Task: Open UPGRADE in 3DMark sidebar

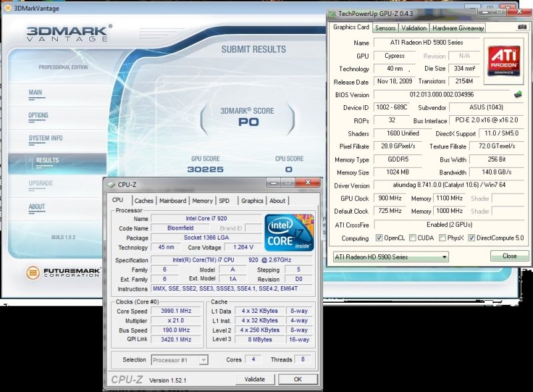Action: [x=41, y=183]
